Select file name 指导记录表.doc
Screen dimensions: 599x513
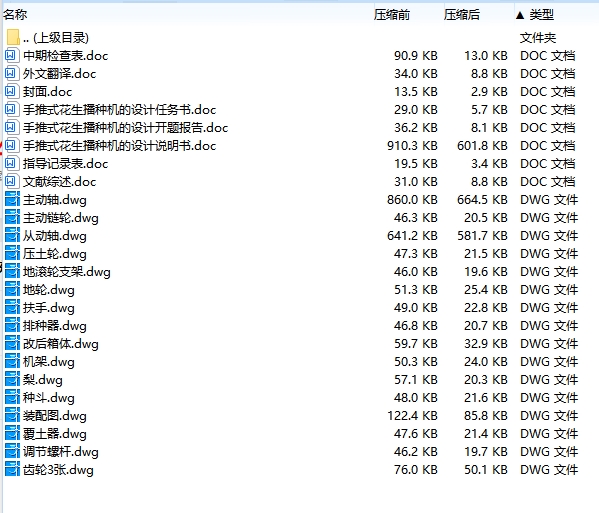pyautogui.click(x=65, y=164)
